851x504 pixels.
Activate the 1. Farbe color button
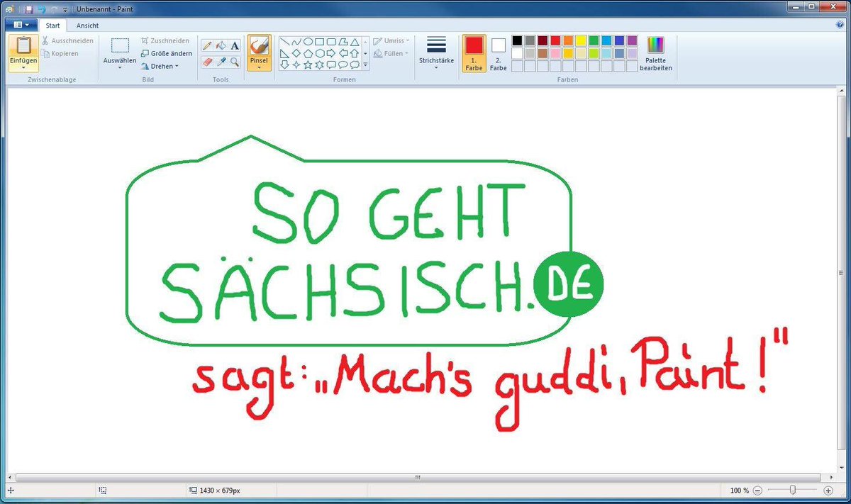tap(474, 54)
